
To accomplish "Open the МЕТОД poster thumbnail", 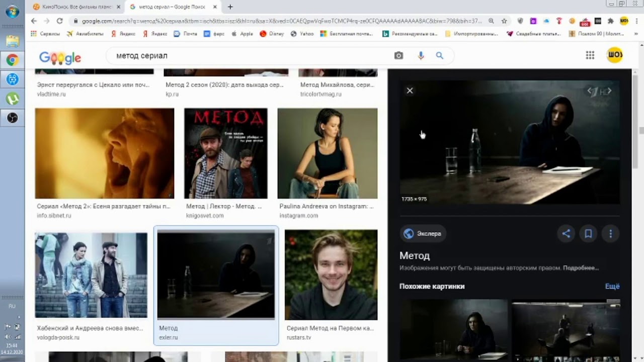I will [x=226, y=153].
